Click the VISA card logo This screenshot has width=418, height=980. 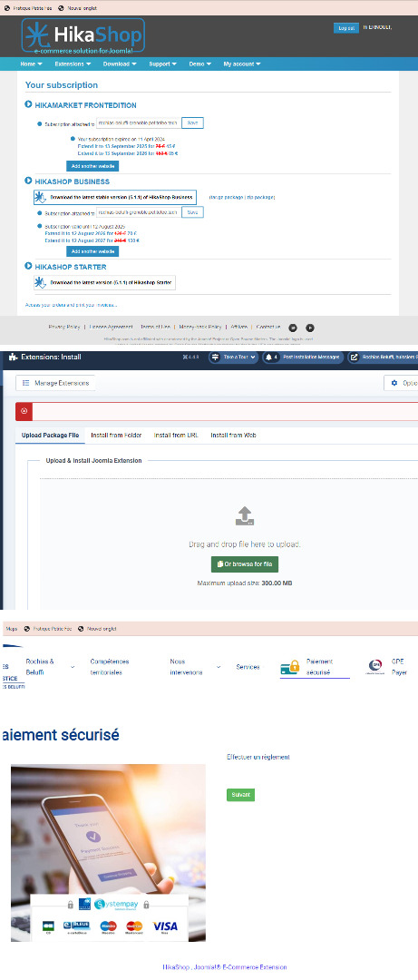coord(166,926)
